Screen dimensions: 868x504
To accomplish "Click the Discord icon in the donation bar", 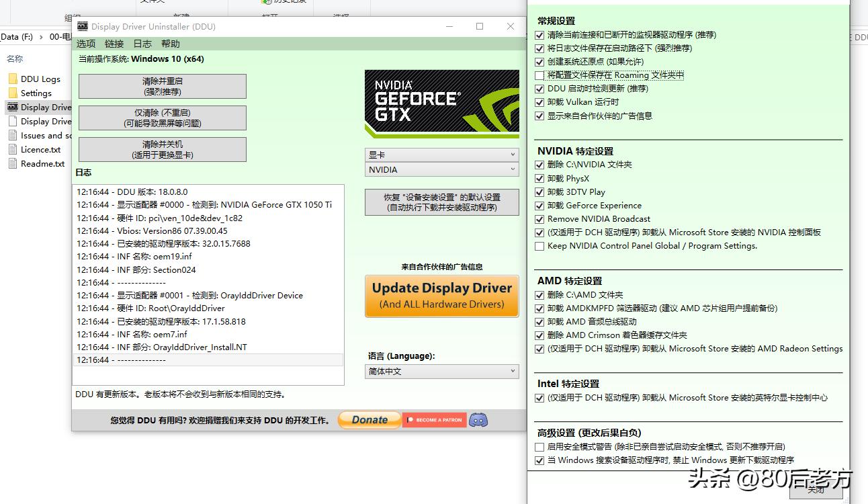I will [478, 420].
